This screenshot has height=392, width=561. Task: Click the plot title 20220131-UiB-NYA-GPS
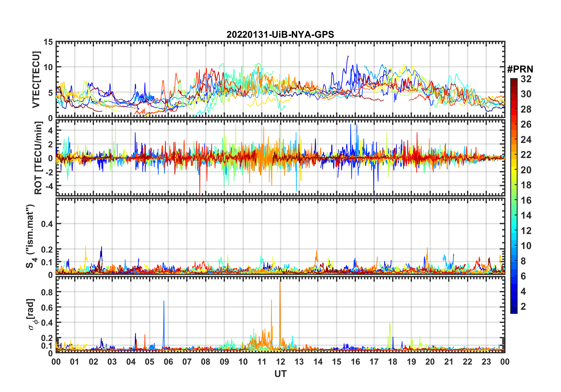click(280, 34)
